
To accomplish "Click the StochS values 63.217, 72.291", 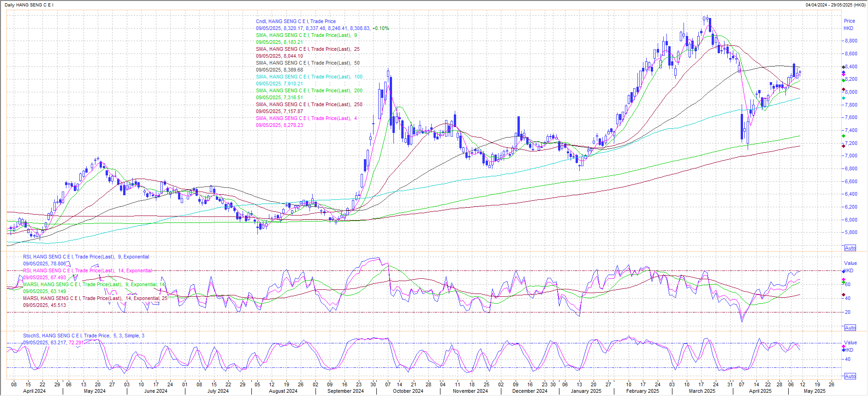I will point(67,342).
